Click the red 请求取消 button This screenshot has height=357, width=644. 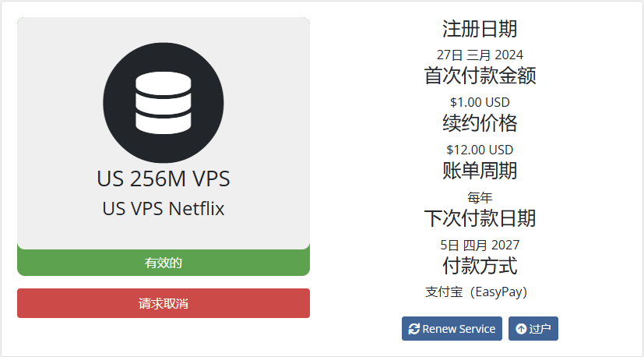164,303
